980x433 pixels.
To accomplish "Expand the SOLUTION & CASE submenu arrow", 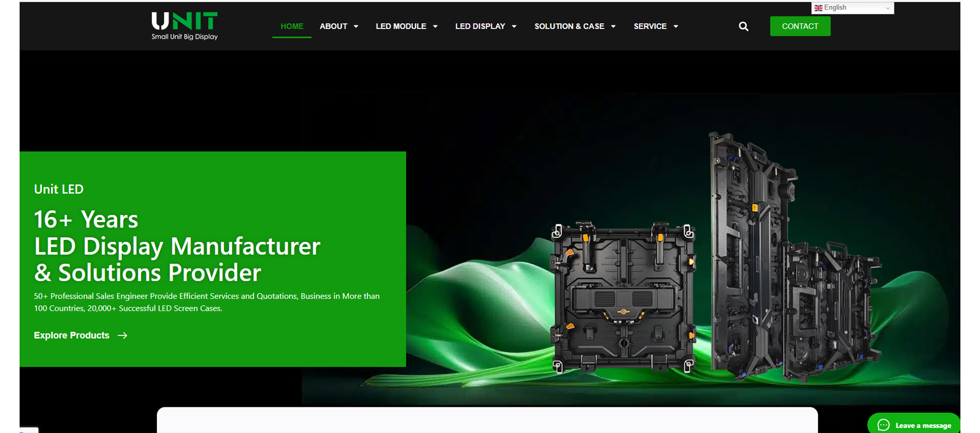I will pyautogui.click(x=613, y=26).
